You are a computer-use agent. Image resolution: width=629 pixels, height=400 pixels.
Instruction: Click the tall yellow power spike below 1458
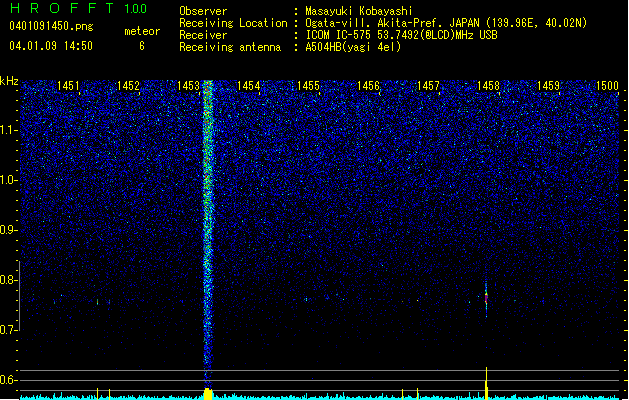pos(487,383)
